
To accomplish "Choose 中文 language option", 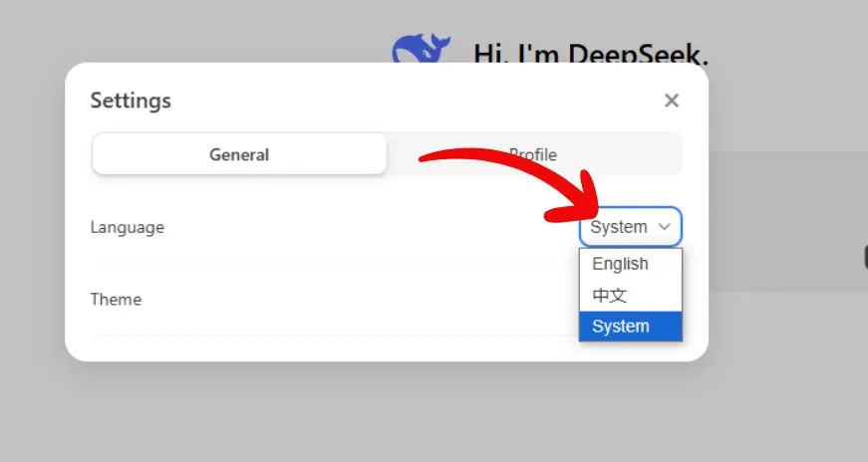I will [x=631, y=296].
